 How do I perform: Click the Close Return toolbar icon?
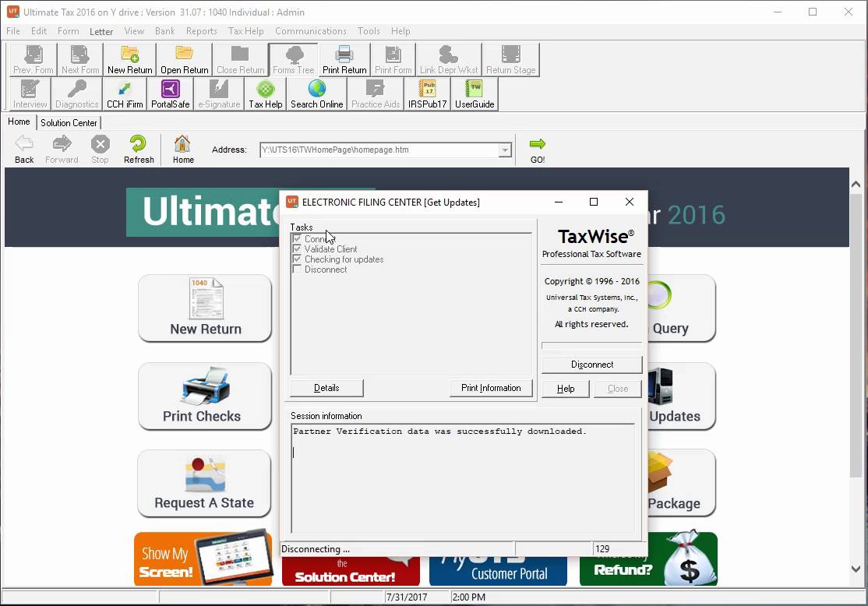pos(240,60)
